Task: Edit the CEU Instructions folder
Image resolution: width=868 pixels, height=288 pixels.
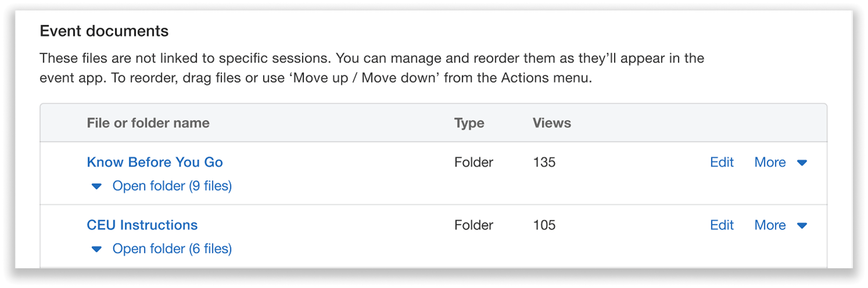Action: coord(722,225)
